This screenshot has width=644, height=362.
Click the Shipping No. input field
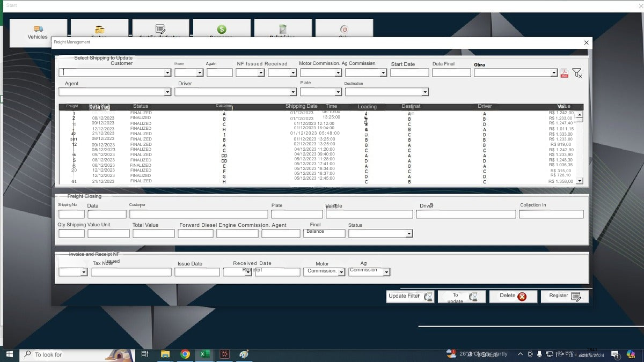(x=71, y=213)
